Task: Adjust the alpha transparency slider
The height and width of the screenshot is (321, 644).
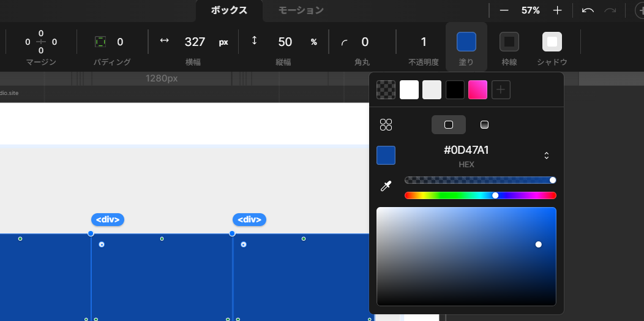Action: pos(480,180)
